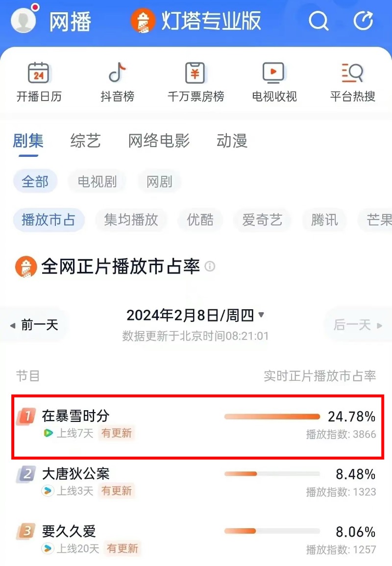This screenshot has width=392, height=566.
Task: Open the 网播 section switcher
Action: point(70,22)
